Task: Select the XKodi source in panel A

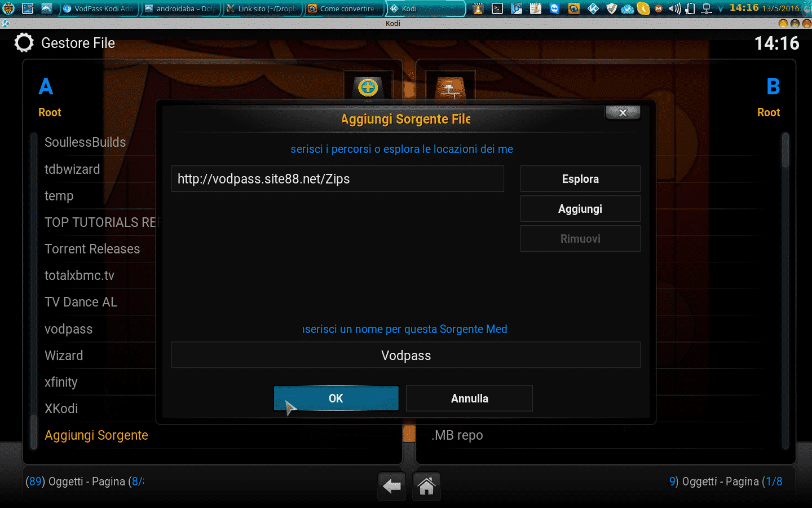Action: pyautogui.click(x=61, y=409)
